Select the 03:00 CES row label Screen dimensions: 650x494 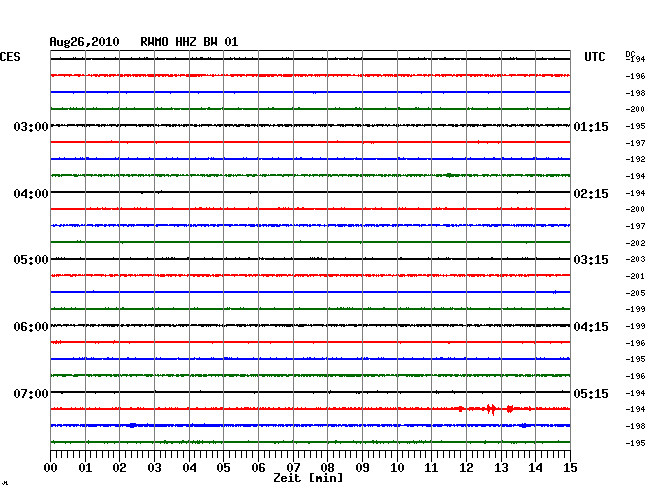click(x=31, y=126)
